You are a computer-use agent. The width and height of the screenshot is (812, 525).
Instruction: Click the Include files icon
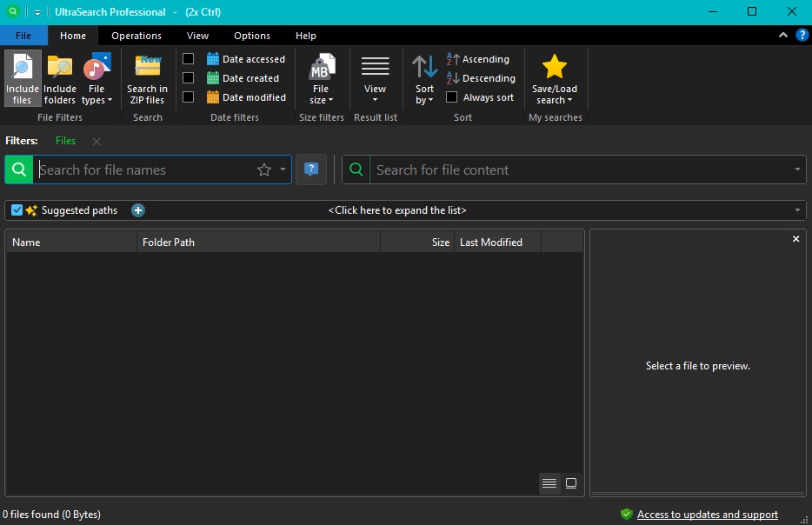(23, 69)
